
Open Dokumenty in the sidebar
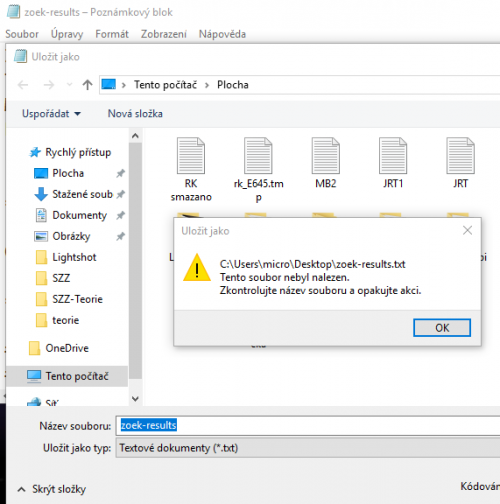[79, 215]
